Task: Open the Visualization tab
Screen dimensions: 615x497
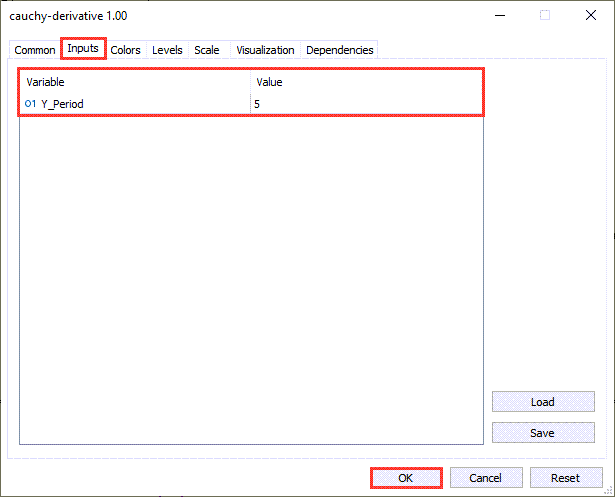Action: pos(265,50)
